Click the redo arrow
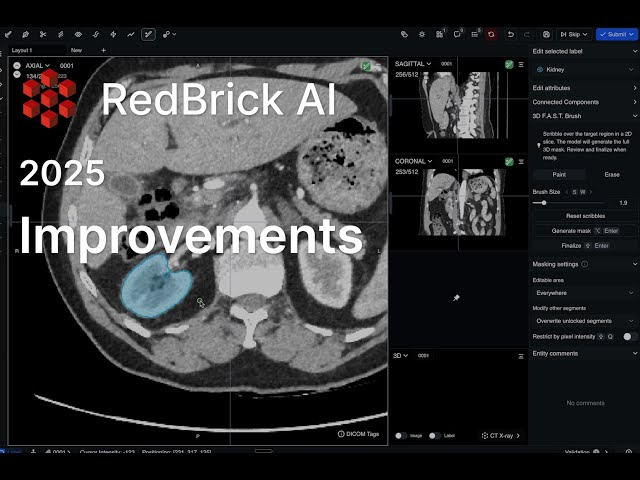This screenshot has height=480, width=640. [x=527, y=35]
